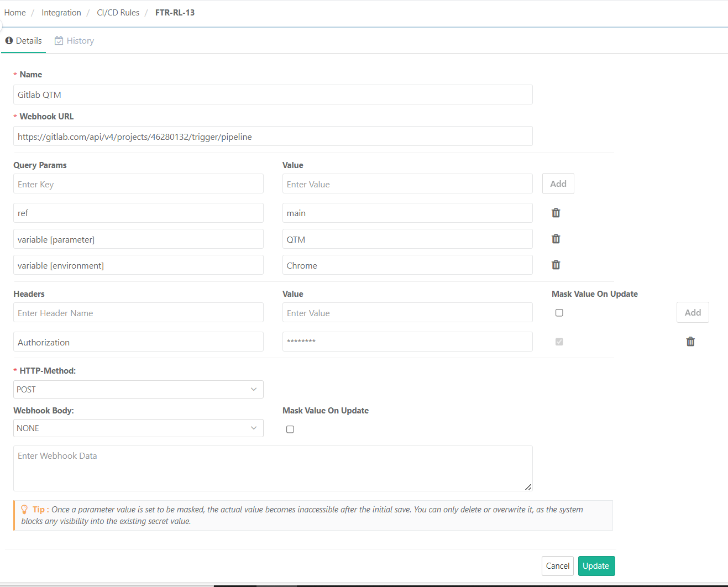
Task: Open the HTTP-Method dropdown showing POST
Action: coord(138,389)
